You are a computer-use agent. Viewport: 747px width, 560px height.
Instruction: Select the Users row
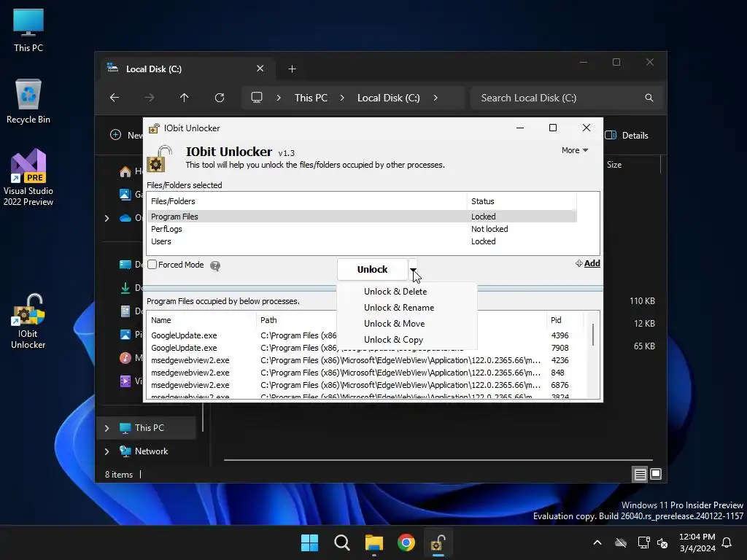362,241
